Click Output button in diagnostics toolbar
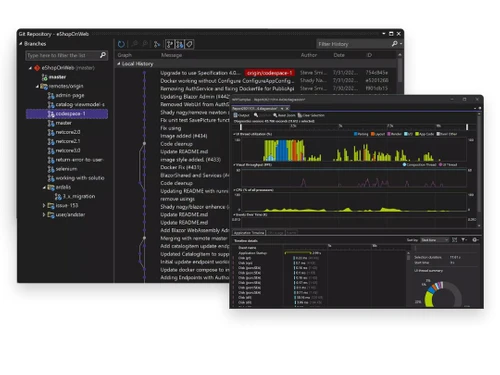 click(242, 115)
